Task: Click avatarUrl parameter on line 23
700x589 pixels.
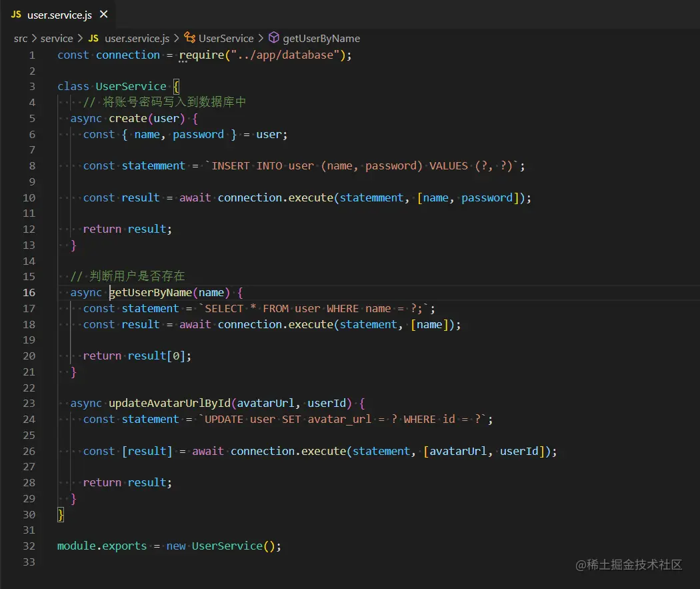Action: pyautogui.click(x=265, y=404)
